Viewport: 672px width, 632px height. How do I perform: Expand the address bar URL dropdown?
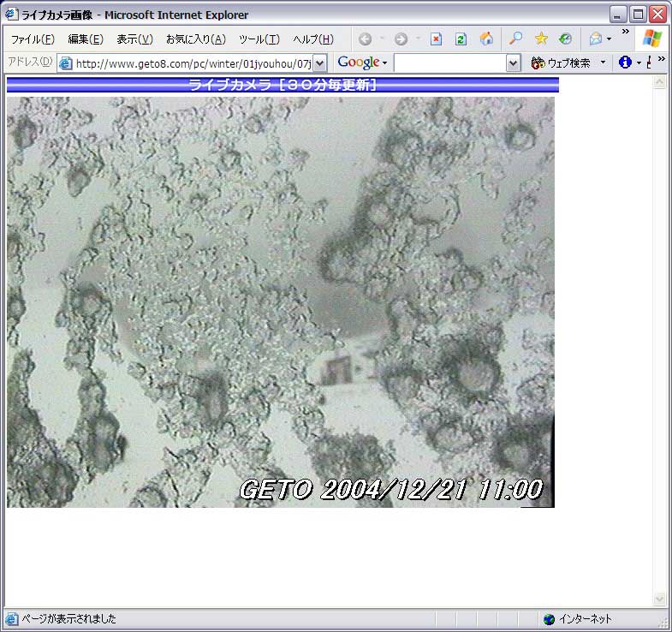pyautogui.click(x=319, y=63)
